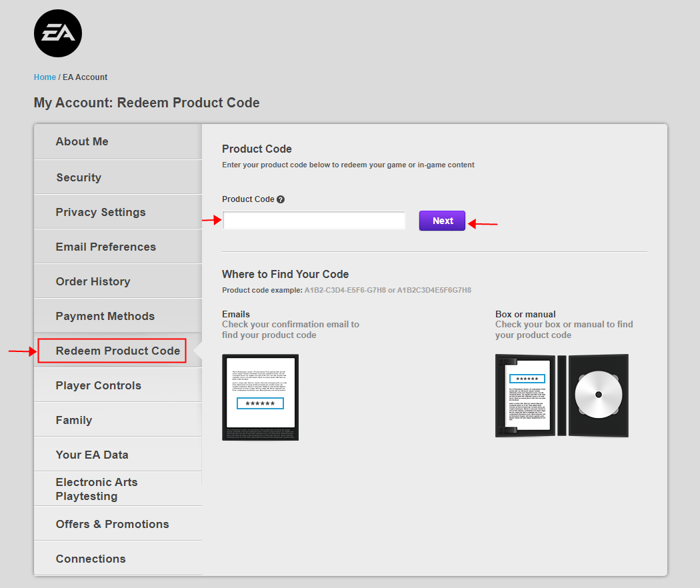Open Your EA Data page
Viewport: 700px width, 588px height.
pos(118,455)
